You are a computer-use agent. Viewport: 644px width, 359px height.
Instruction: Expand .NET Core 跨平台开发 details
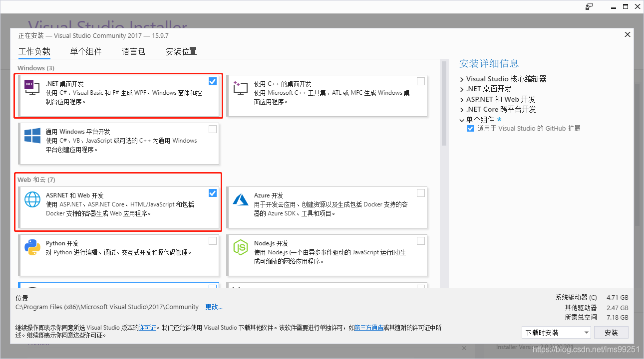pyautogui.click(x=462, y=109)
